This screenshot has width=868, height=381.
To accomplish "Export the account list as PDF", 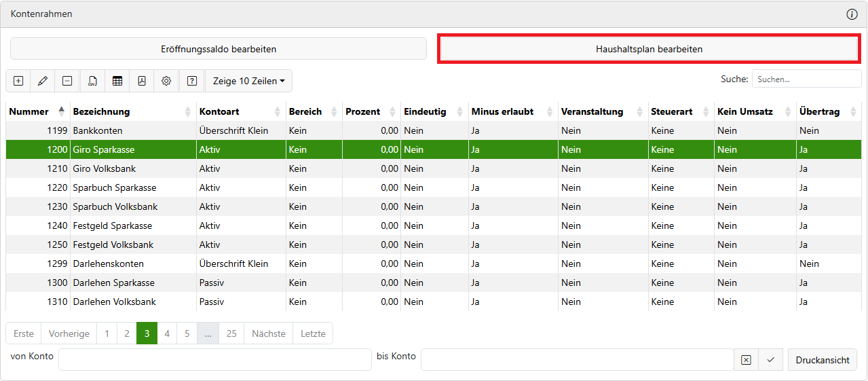I will (x=142, y=81).
